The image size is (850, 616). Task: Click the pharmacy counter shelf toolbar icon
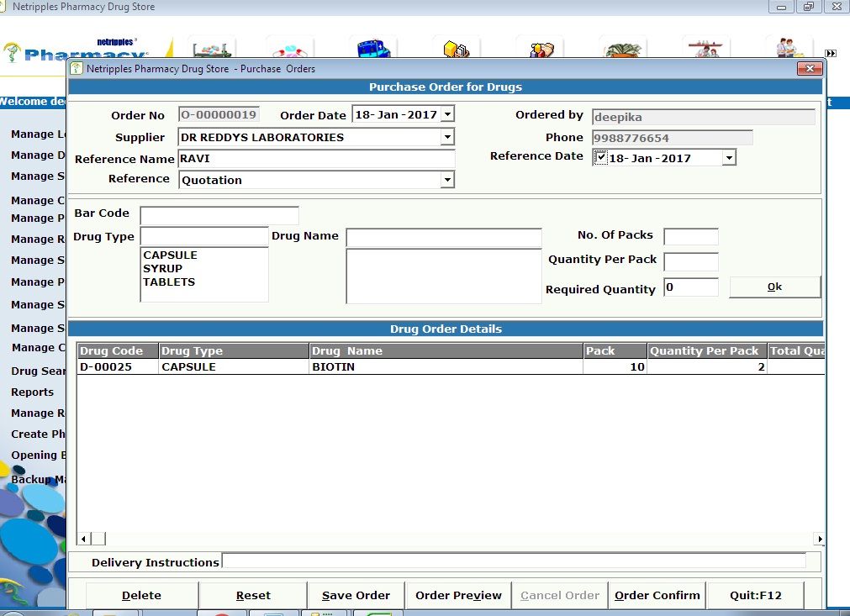coord(705,48)
